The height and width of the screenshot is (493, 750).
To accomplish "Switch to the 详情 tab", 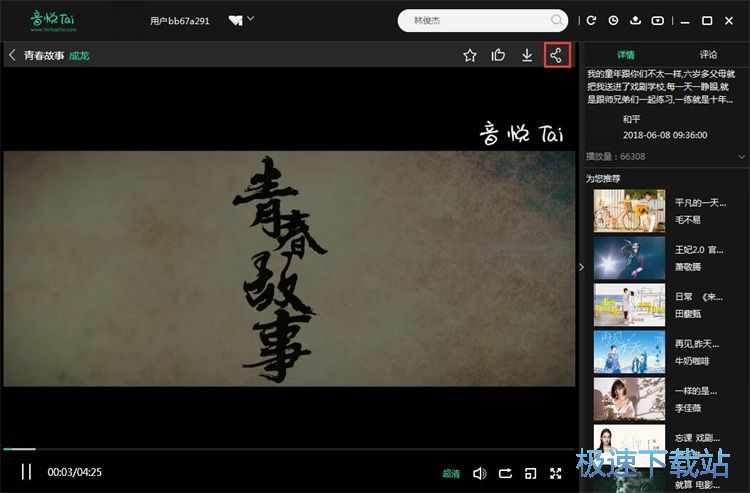I will [x=626, y=55].
